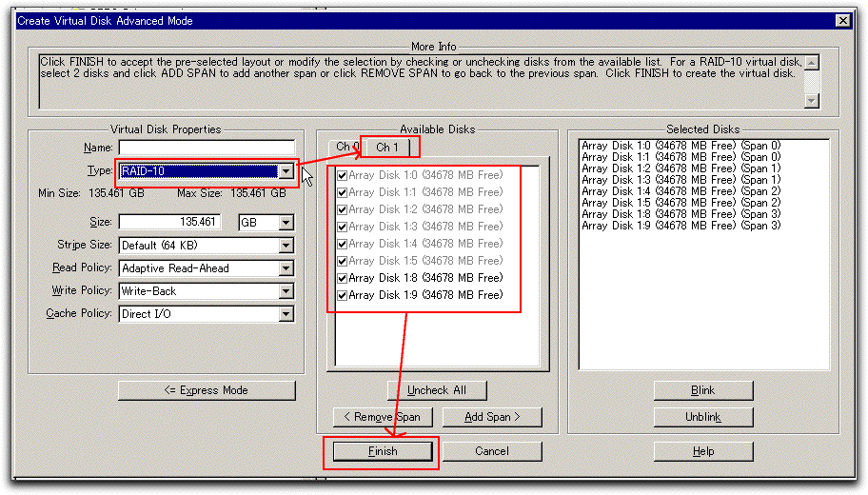Select the Ch 1 tab

(387, 147)
